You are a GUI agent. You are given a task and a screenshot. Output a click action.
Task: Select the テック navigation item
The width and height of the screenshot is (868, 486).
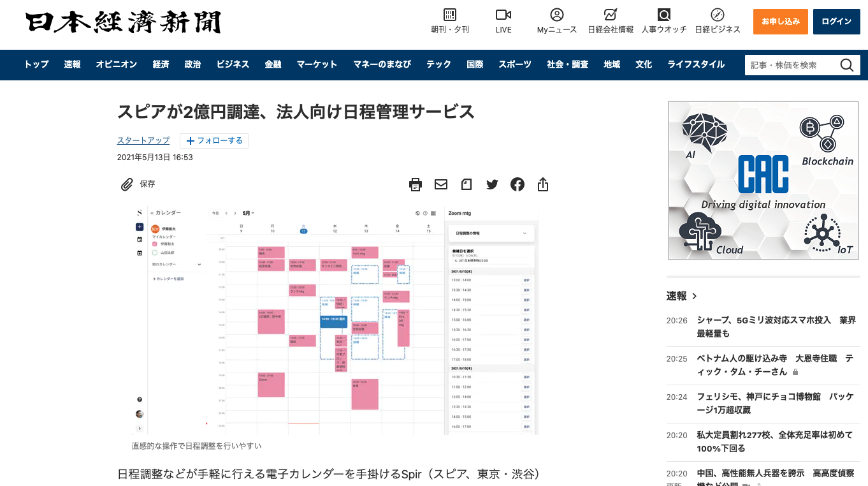tap(438, 64)
